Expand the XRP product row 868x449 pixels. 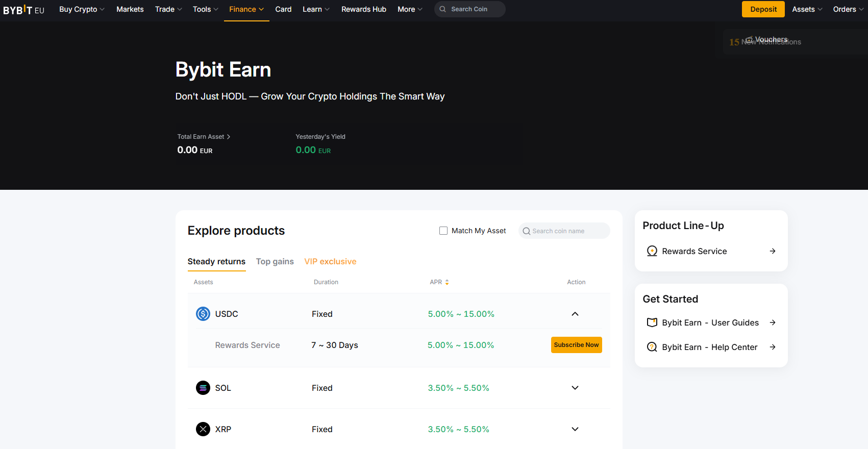pos(575,429)
